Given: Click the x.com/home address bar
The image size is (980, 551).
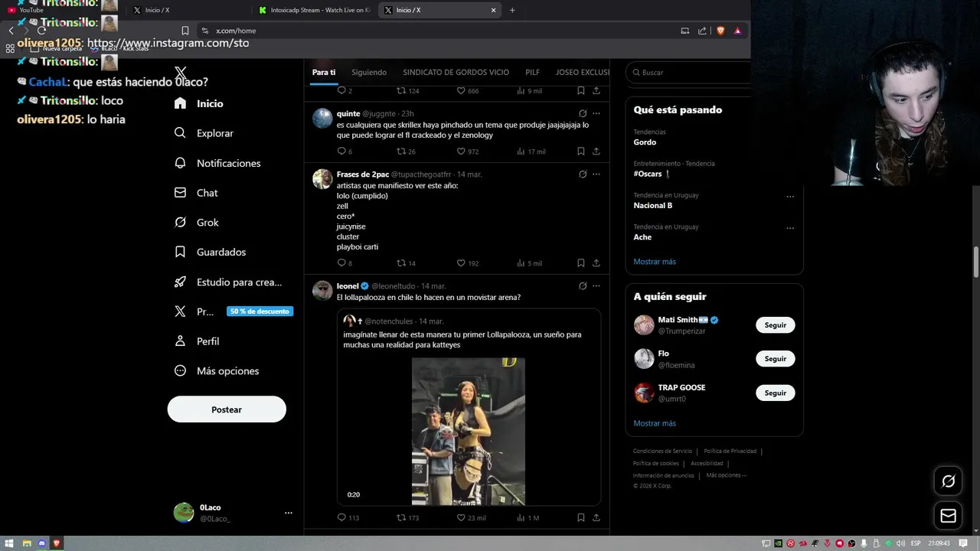Looking at the screenshot, I should click(x=436, y=31).
